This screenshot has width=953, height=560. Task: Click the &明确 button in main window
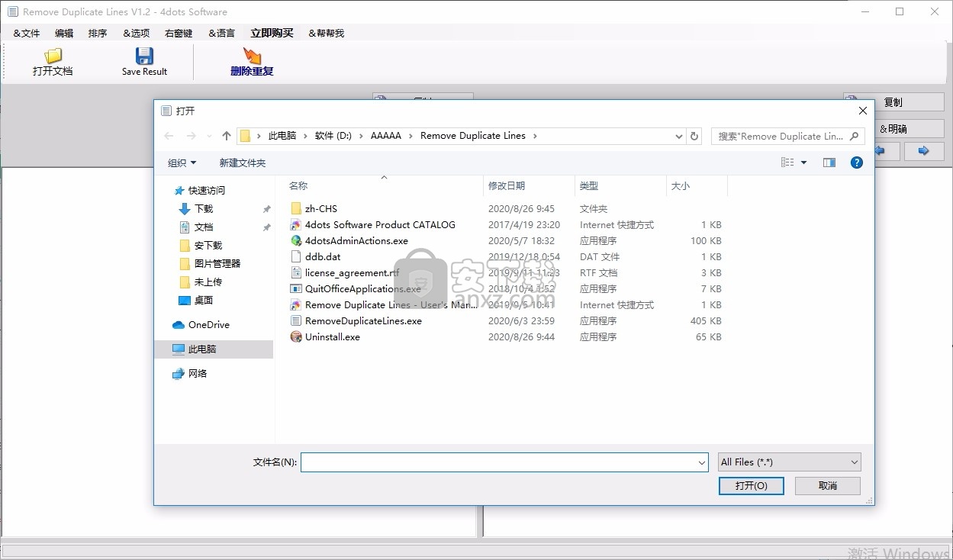(893, 129)
